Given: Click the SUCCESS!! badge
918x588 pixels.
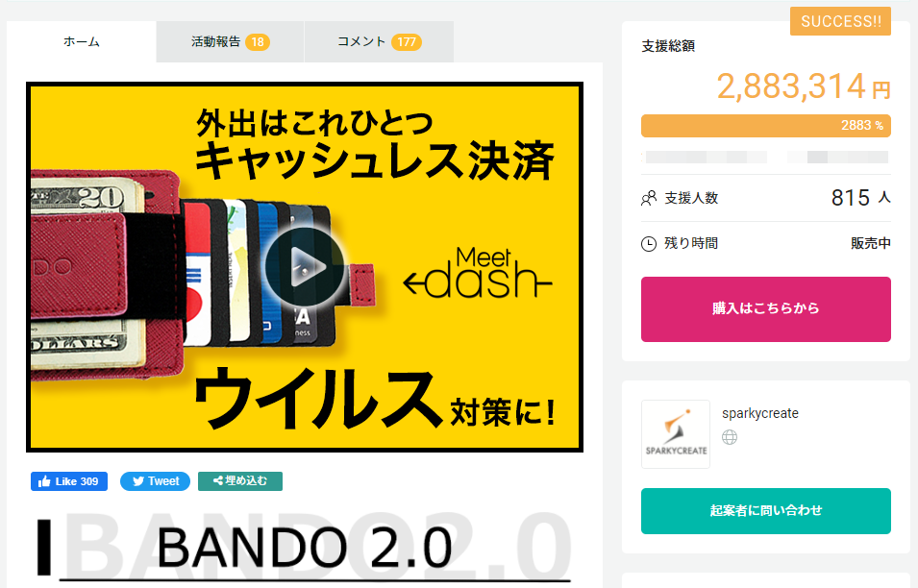Looking at the screenshot, I should (841, 21).
